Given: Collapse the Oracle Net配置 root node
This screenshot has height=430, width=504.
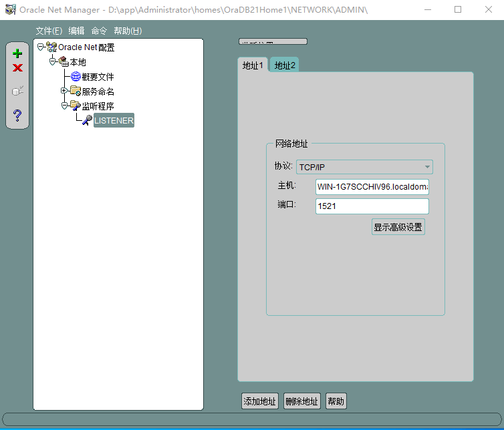Looking at the screenshot, I should point(41,47).
